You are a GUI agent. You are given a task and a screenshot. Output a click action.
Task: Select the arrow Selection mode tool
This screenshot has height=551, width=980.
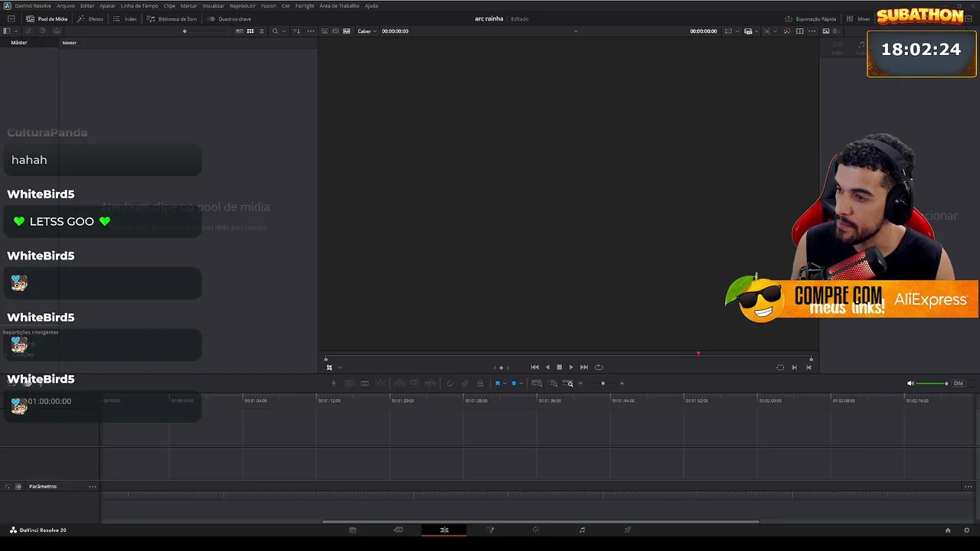tap(333, 383)
